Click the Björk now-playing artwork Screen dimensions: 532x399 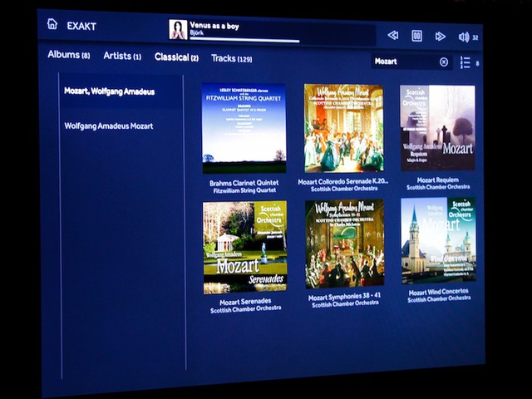point(178,30)
